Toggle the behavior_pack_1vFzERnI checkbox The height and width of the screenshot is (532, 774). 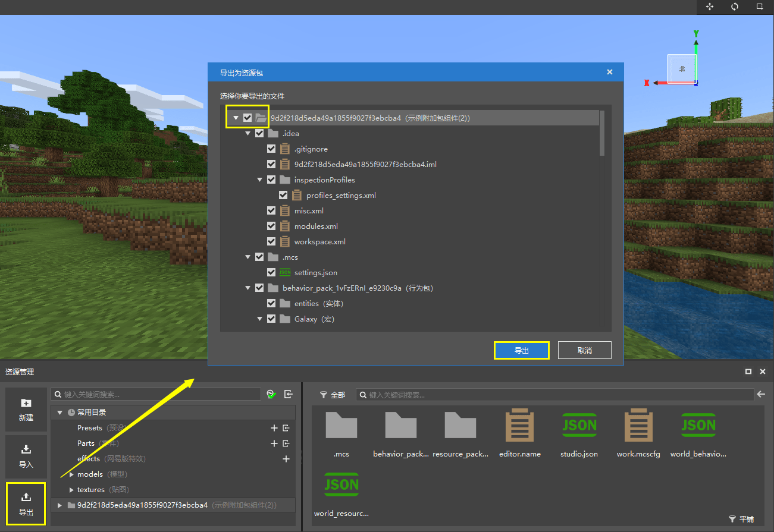[259, 288]
